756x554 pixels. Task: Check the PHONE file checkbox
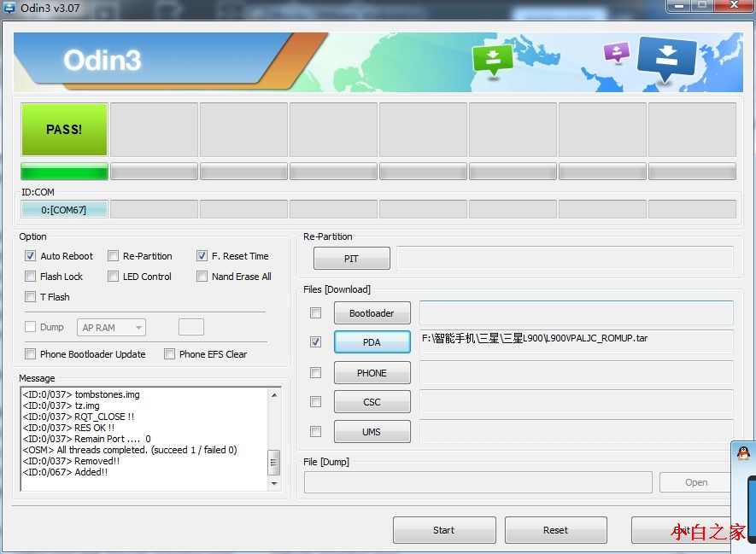[x=316, y=372]
